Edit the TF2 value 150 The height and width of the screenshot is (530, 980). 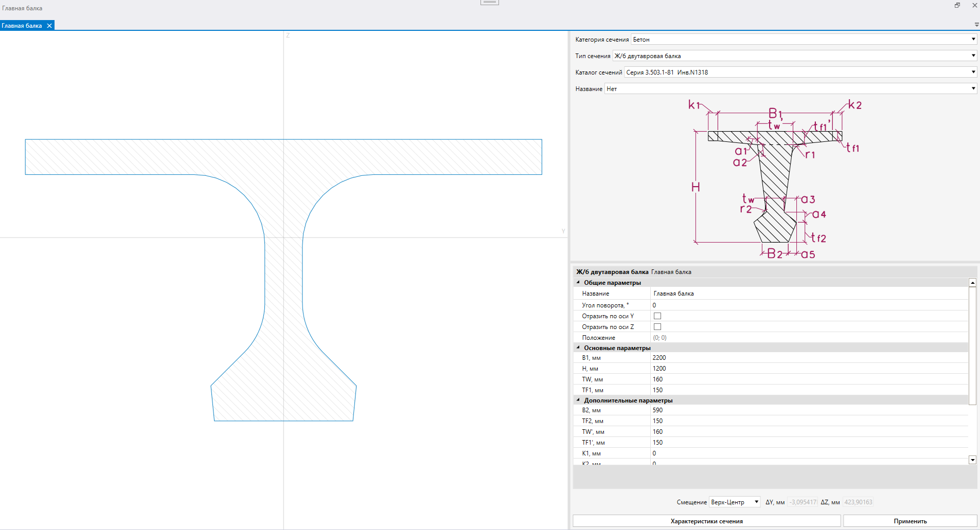click(x=809, y=421)
